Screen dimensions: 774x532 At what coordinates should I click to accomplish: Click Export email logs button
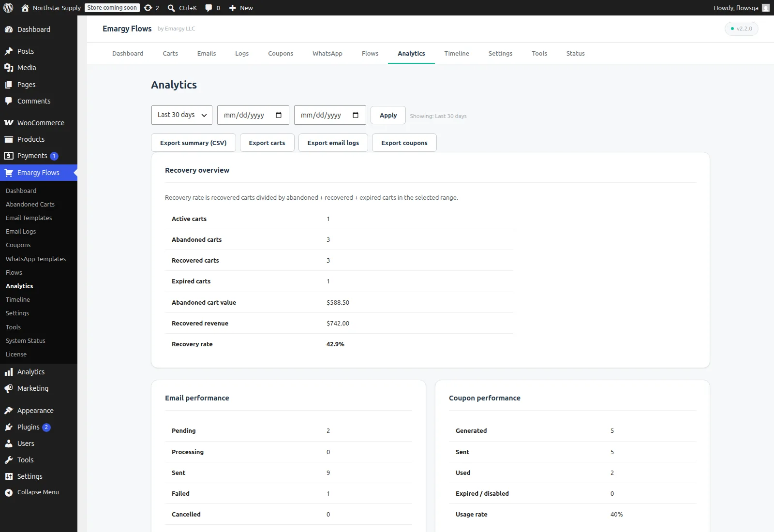(x=333, y=143)
